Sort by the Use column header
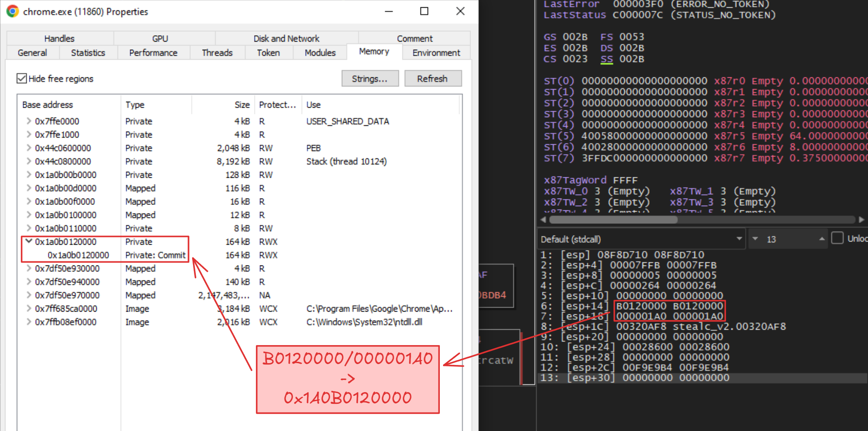 (380, 104)
